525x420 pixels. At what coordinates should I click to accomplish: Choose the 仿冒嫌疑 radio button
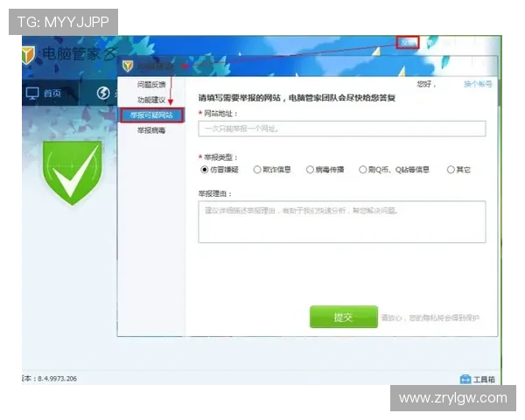(204, 170)
